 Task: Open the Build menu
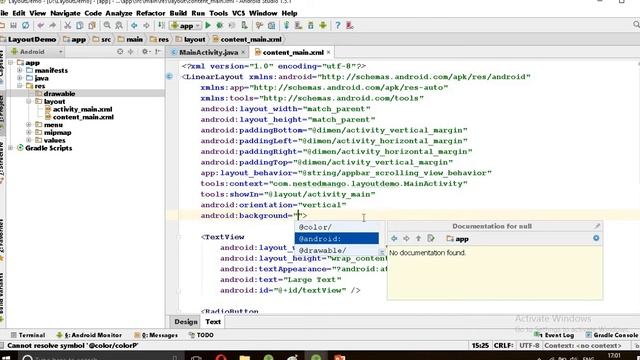point(178,13)
